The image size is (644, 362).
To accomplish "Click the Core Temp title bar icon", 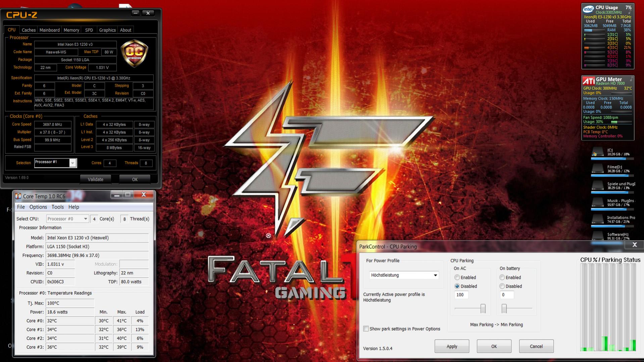I will click(x=18, y=196).
